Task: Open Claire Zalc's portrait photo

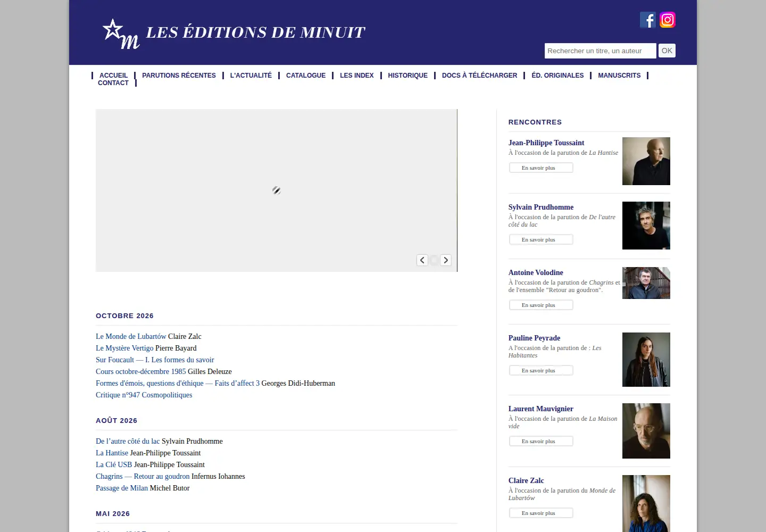Action: 646,503
